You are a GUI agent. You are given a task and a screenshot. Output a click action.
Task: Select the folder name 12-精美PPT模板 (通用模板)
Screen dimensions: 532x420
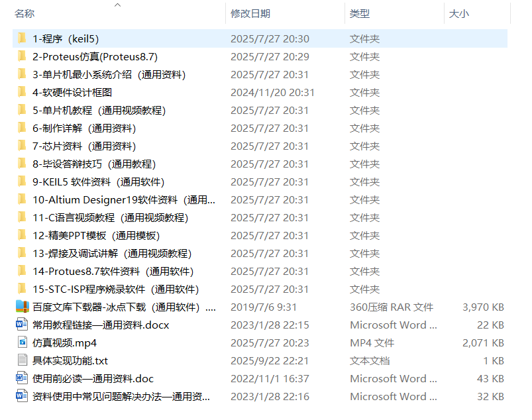click(x=96, y=235)
